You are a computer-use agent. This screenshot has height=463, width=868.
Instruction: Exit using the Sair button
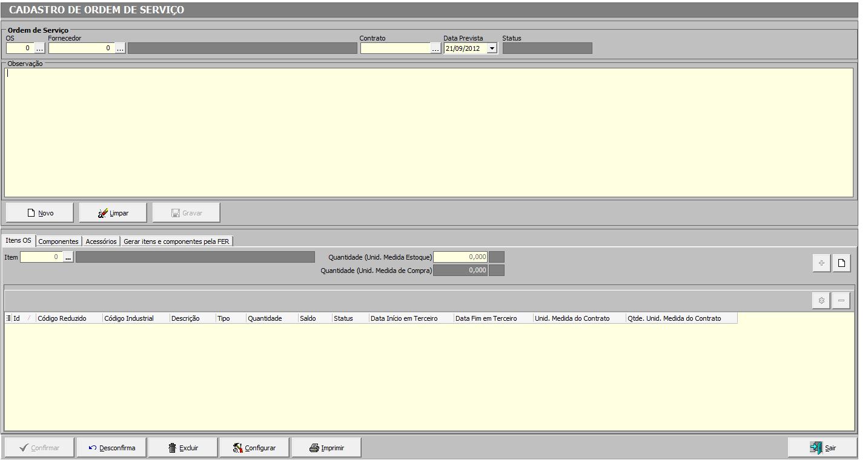(822, 448)
